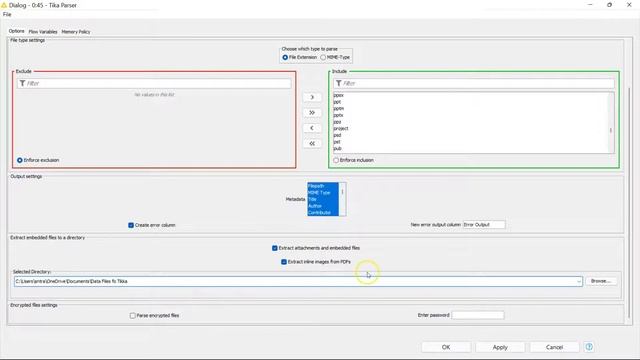The width and height of the screenshot is (640, 360).
Task: Click the Exclude filter input field
Action: point(154,83)
